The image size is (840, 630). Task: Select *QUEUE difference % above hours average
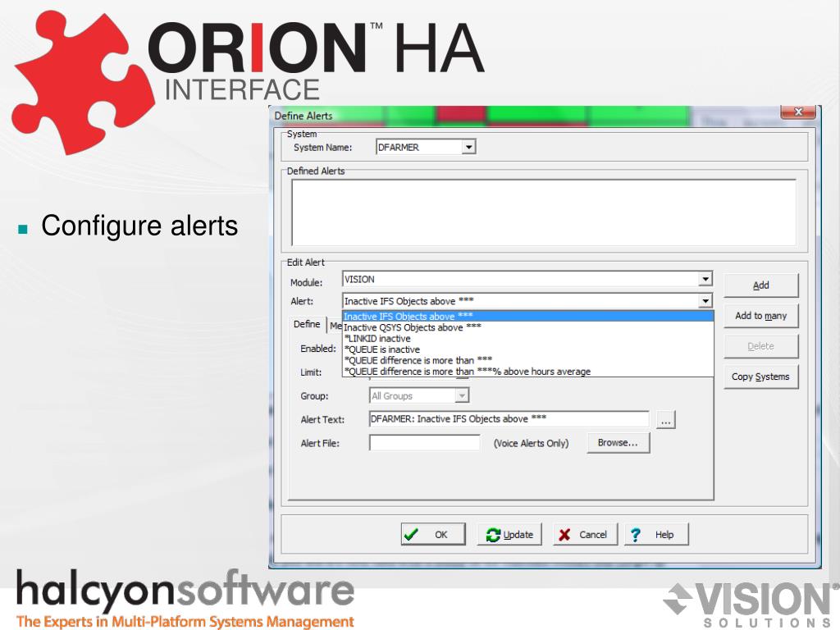point(527,372)
